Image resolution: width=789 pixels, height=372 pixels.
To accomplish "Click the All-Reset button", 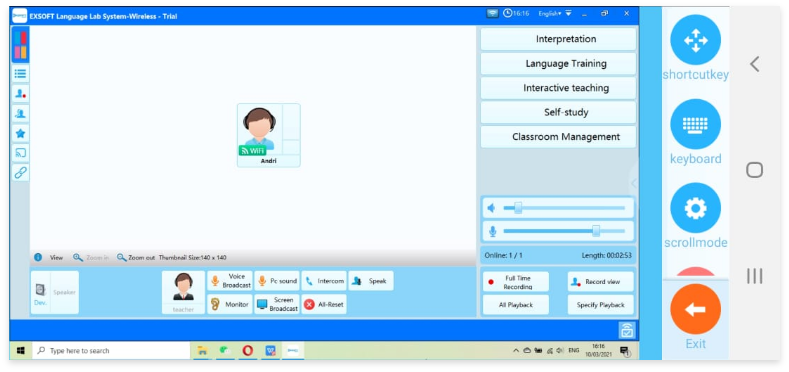I will click(324, 305).
